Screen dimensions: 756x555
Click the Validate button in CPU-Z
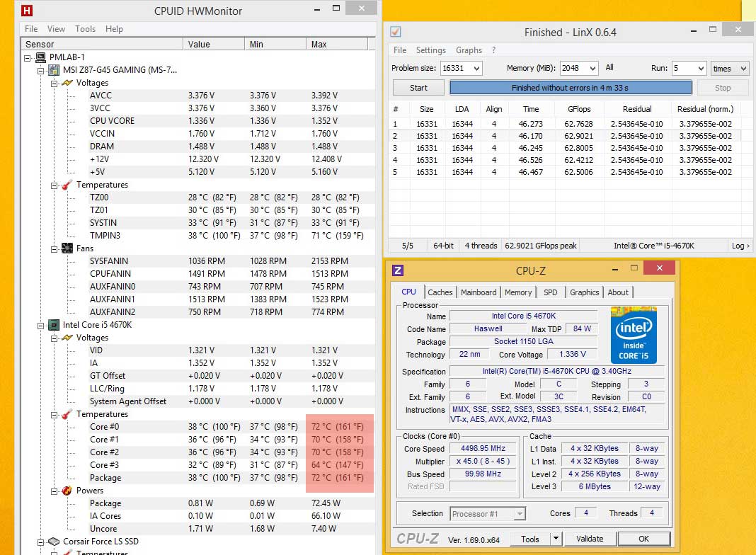(590, 539)
